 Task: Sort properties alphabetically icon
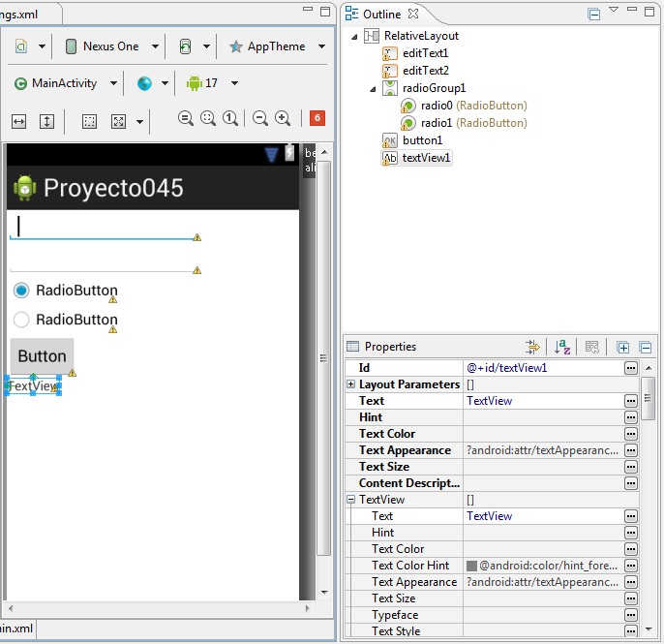(562, 347)
